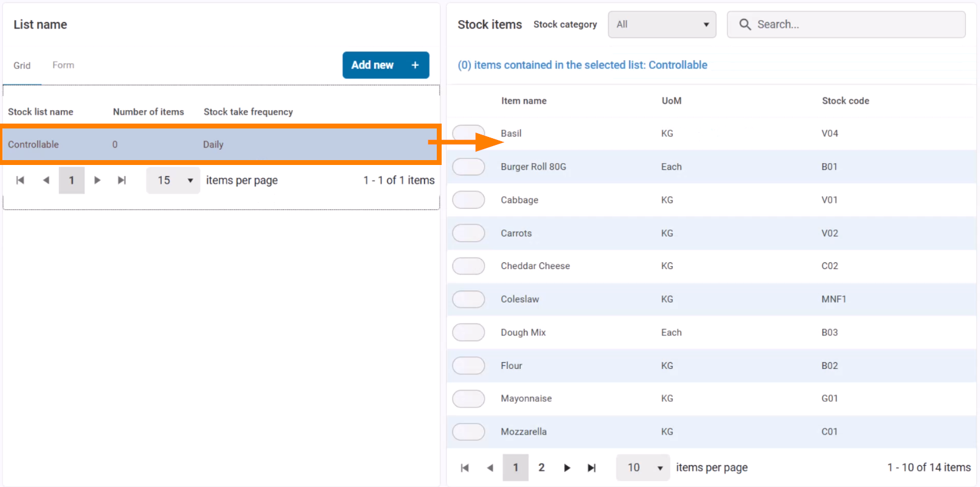Open the Stock category dropdown
The width and height of the screenshot is (980, 487).
pyautogui.click(x=662, y=24)
